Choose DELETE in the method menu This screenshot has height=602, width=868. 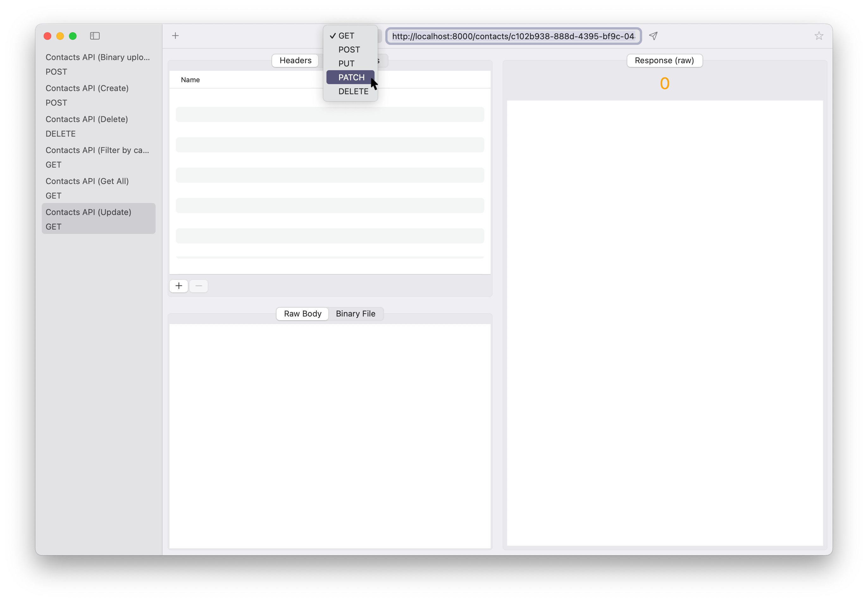[x=353, y=91]
